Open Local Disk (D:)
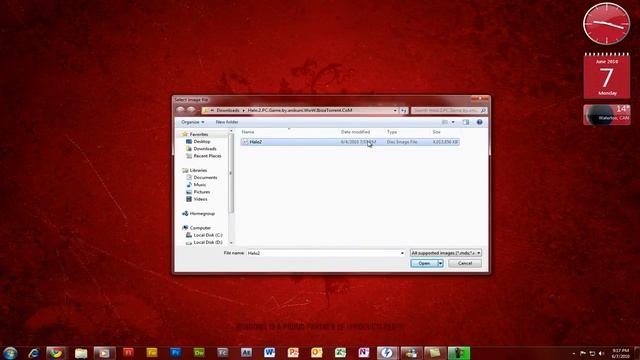 click(x=208, y=242)
